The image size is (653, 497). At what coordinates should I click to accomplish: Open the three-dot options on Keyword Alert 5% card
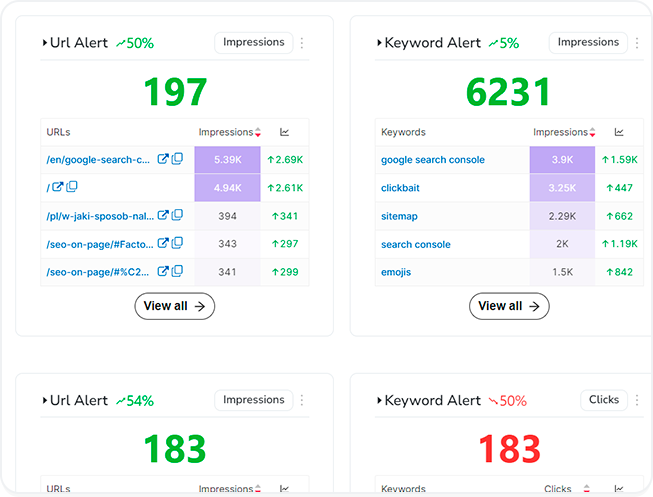pyautogui.click(x=637, y=43)
